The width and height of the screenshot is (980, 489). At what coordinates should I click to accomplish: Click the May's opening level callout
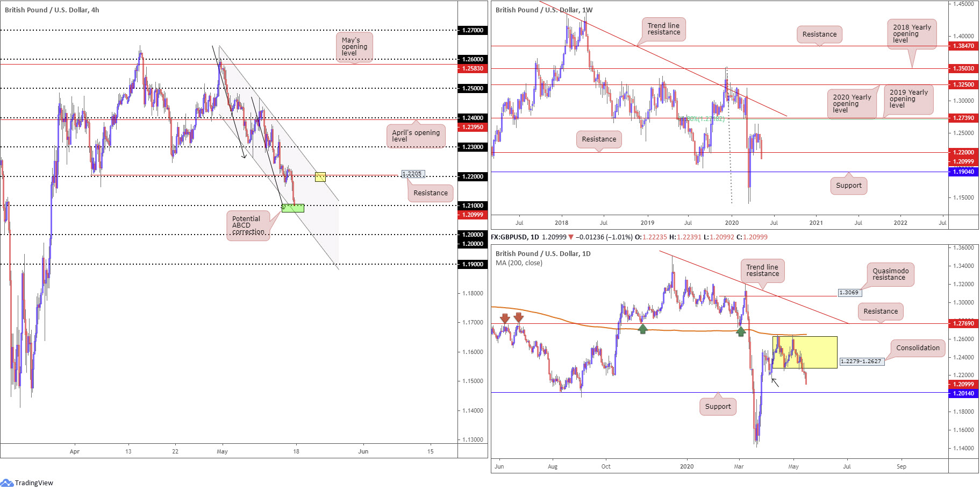[x=354, y=47]
